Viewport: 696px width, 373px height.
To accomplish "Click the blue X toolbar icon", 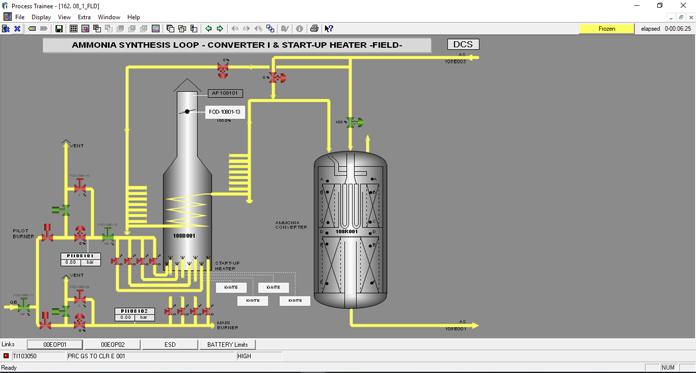I will coord(17,28).
